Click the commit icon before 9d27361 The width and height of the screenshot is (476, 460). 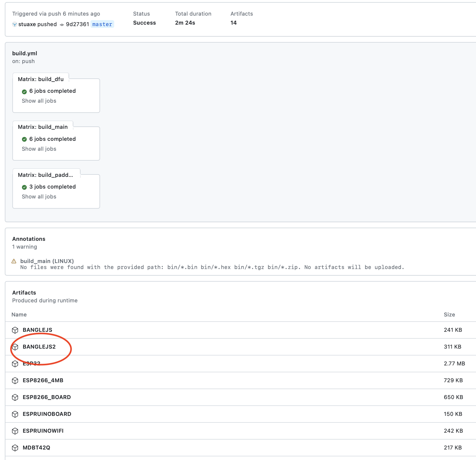click(62, 25)
